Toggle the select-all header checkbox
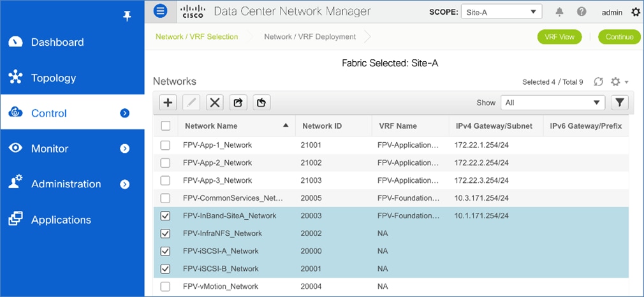The image size is (644, 297). (166, 126)
